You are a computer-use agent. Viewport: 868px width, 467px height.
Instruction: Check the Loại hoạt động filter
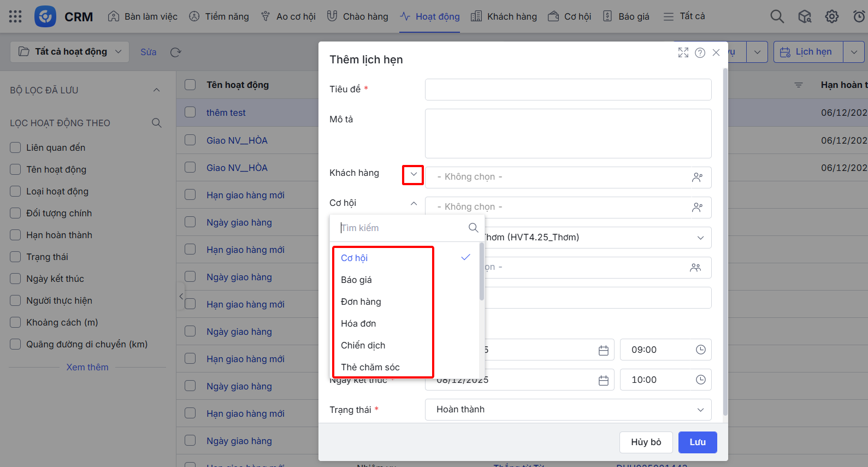tap(15, 191)
